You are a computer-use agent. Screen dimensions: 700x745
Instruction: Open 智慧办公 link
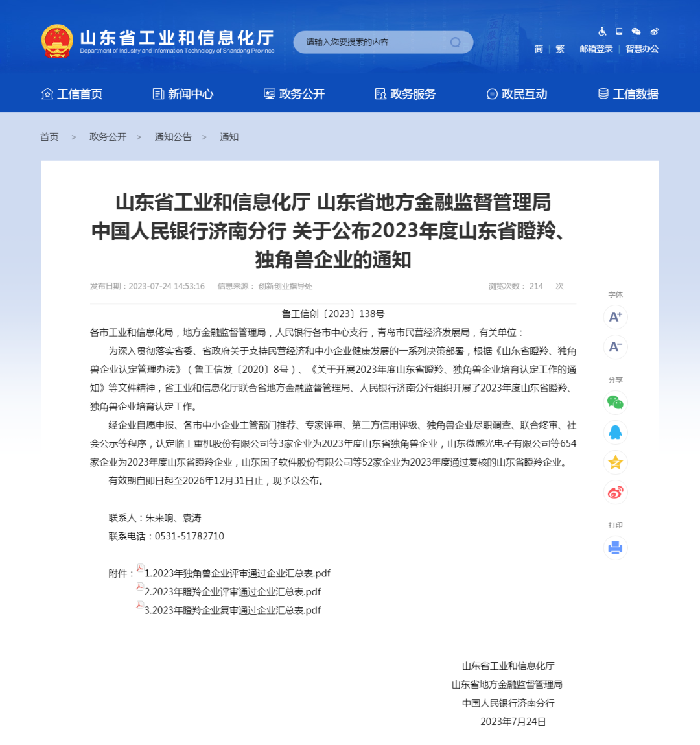(x=642, y=49)
